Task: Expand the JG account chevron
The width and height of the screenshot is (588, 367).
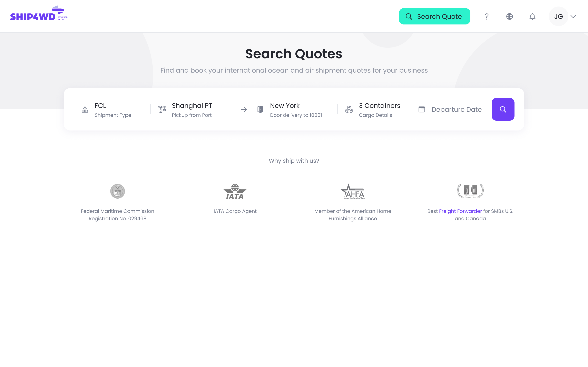Action: [x=574, y=17]
